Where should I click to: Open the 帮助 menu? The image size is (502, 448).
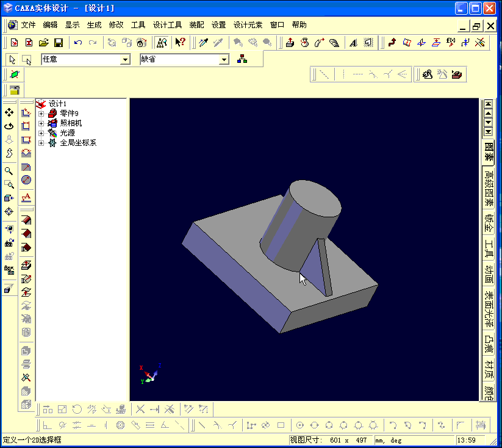tap(299, 24)
